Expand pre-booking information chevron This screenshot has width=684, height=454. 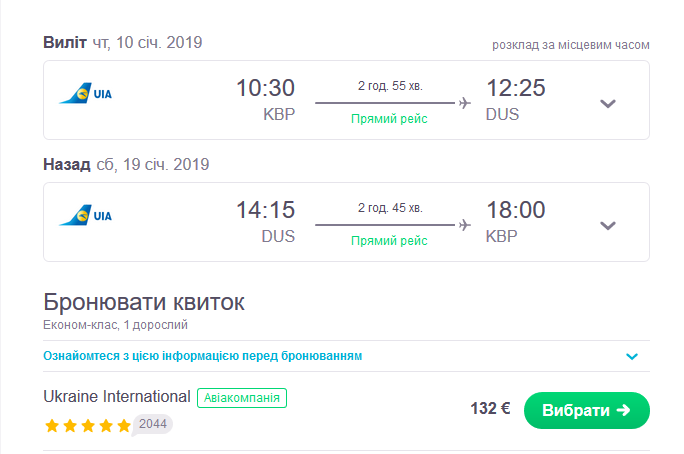(631, 356)
